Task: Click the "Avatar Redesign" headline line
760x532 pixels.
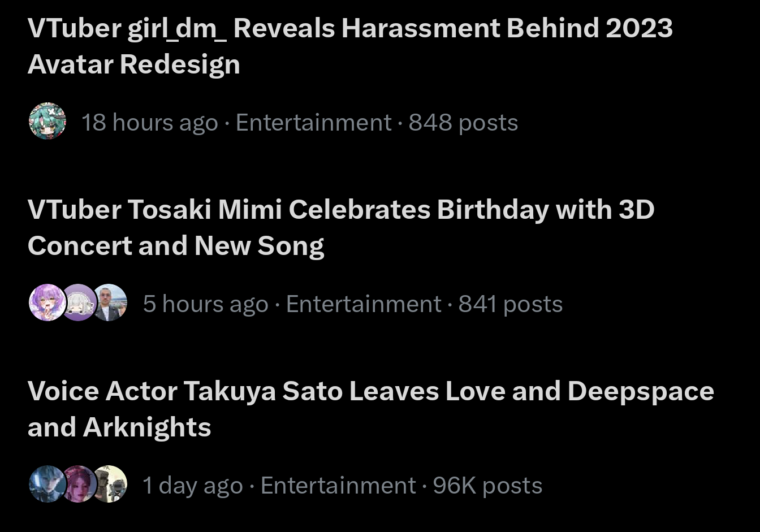Action: coord(134,64)
